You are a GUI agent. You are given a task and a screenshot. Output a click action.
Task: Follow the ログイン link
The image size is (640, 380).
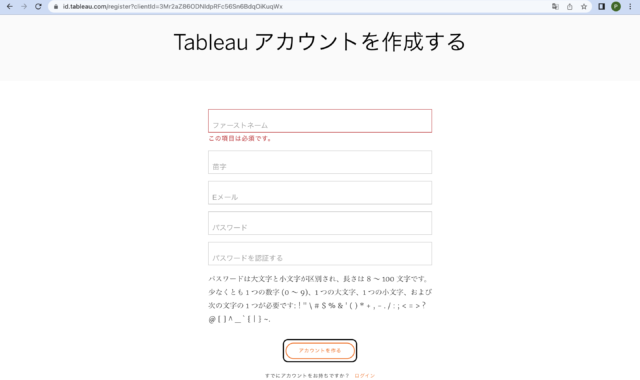tap(364, 376)
